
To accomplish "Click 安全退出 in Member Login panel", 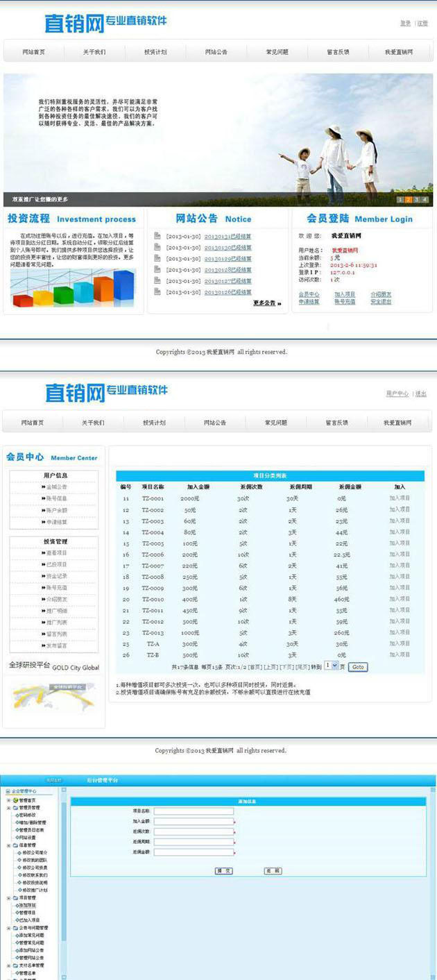I will tap(381, 302).
